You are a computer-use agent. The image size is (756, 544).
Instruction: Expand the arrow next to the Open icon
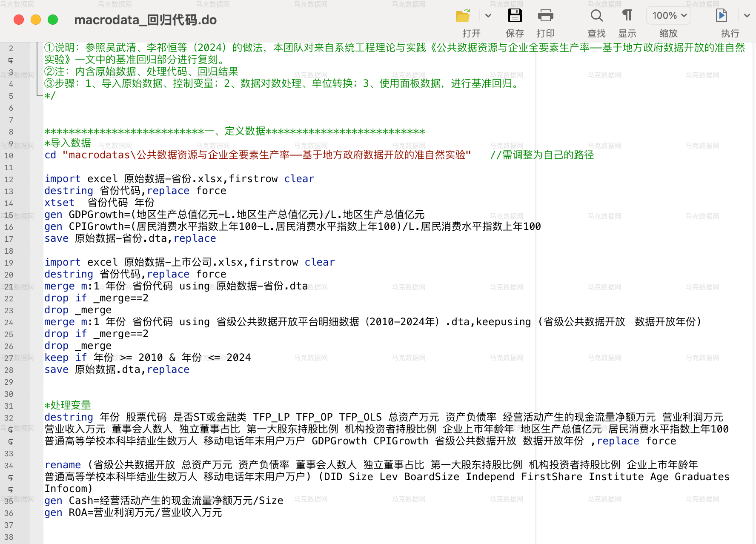[488, 16]
